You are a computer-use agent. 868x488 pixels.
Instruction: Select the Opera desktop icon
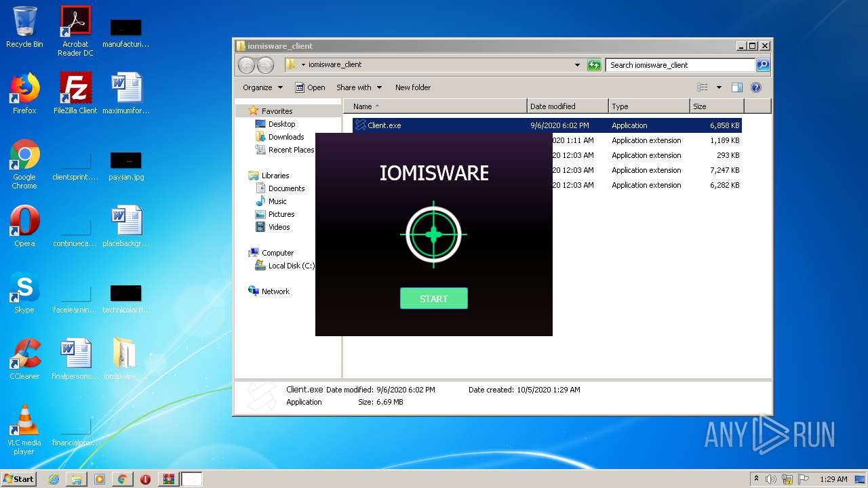pyautogui.click(x=24, y=226)
